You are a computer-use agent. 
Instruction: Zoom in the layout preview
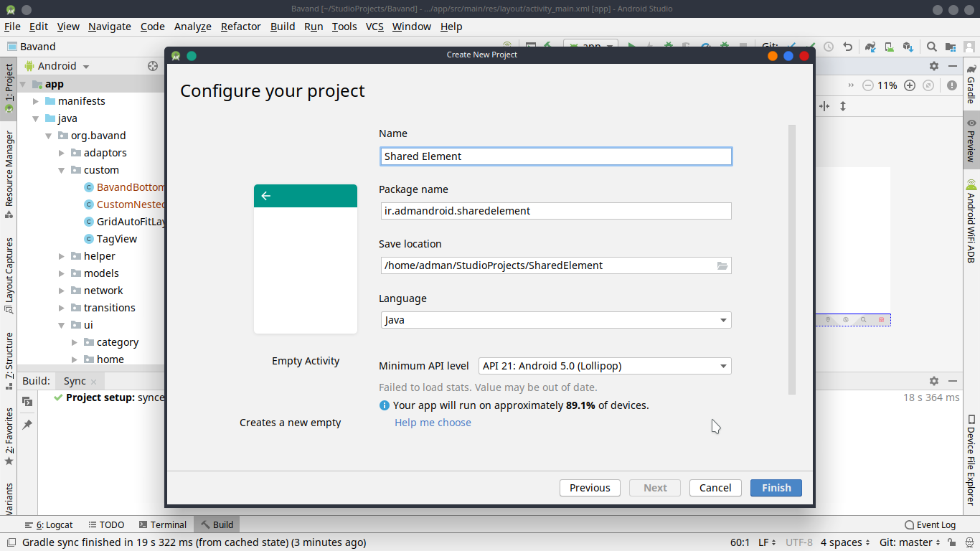[910, 85]
